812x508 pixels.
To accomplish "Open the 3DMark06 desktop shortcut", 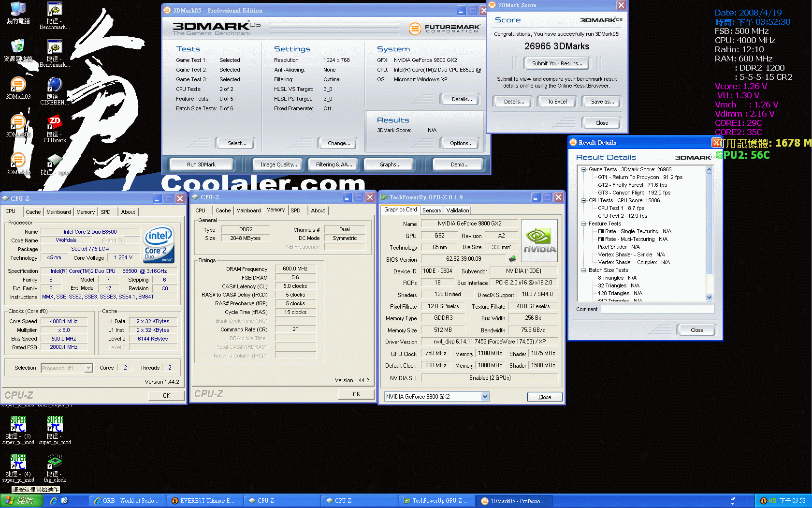I will tap(18, 164).
